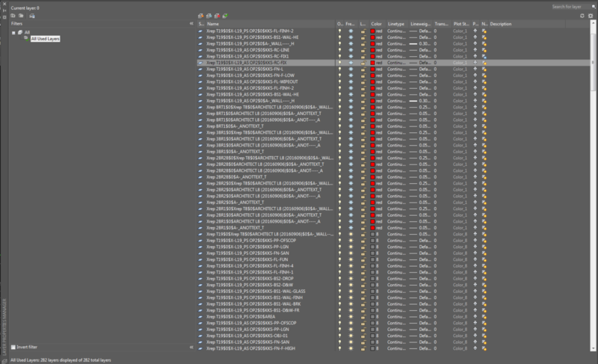Sort by the Linetype column header

[397, 24]
